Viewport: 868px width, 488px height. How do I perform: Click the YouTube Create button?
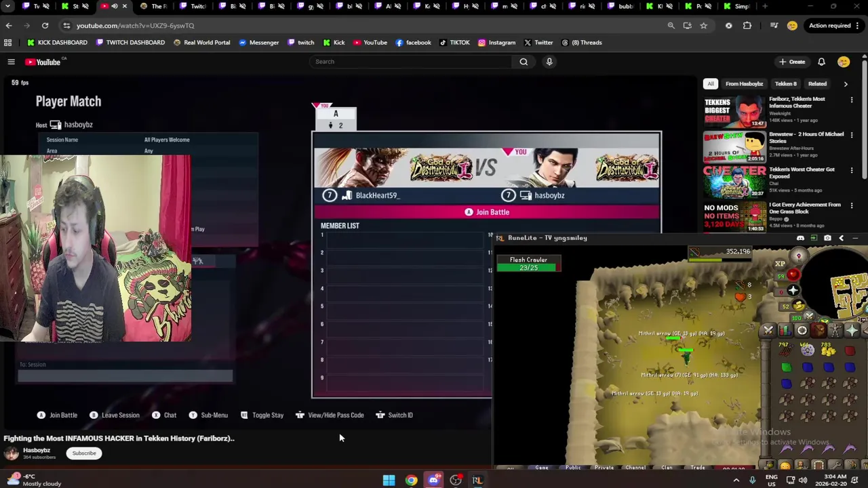tap(792, 62)
